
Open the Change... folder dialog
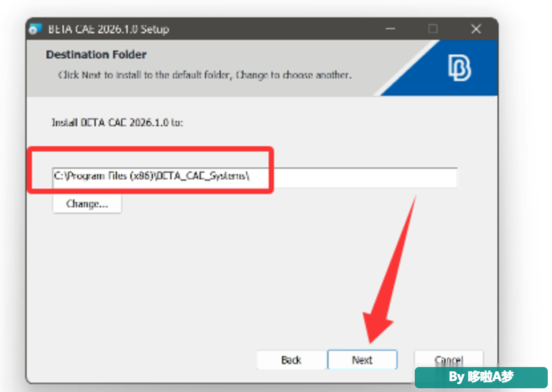pyautogui.click(x=87, y=204)
